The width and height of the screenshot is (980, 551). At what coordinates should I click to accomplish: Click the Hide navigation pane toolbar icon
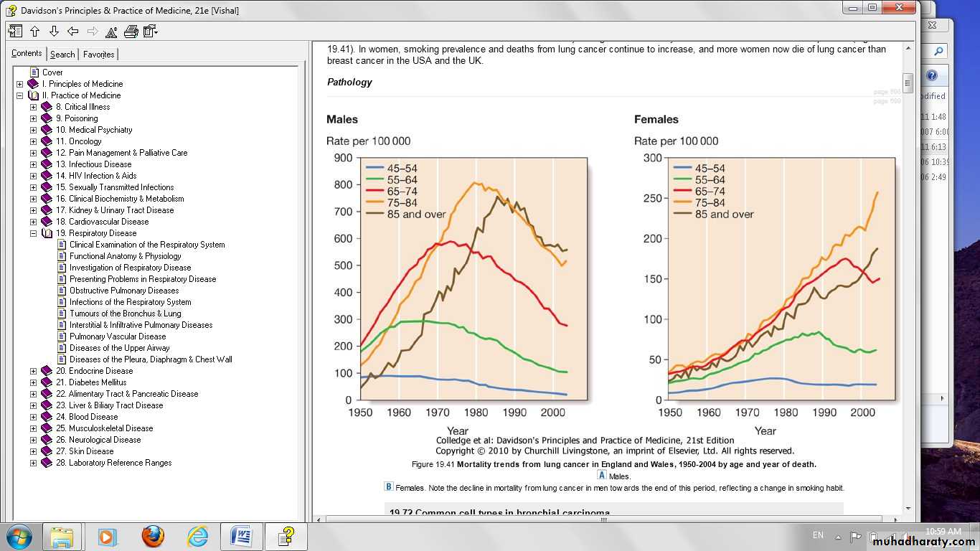(x=15, y=31)
